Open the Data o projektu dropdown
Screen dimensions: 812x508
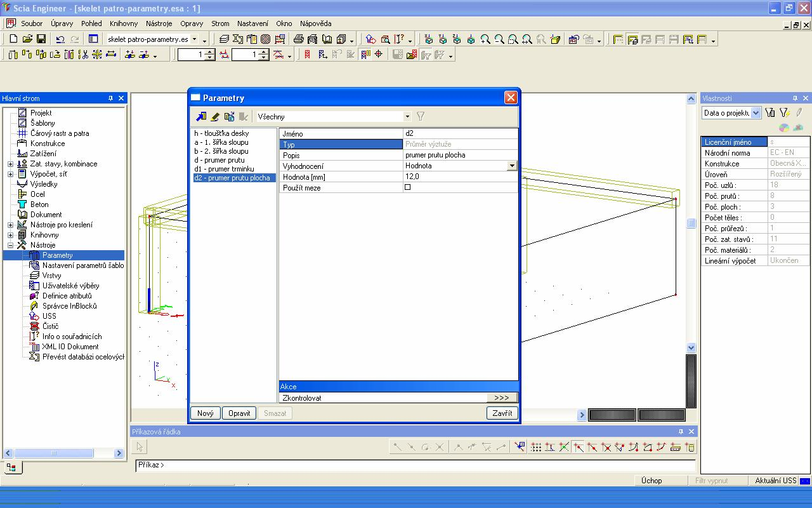756,112
